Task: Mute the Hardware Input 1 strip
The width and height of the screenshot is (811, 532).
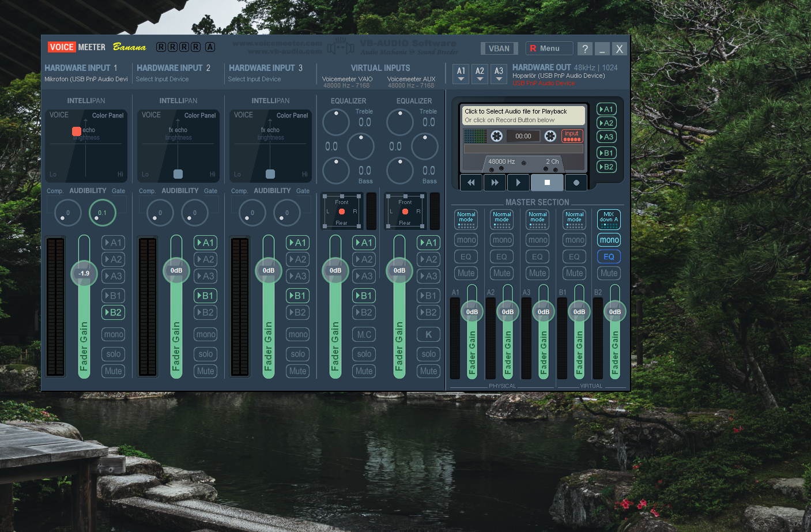Action: click(114, 371)
